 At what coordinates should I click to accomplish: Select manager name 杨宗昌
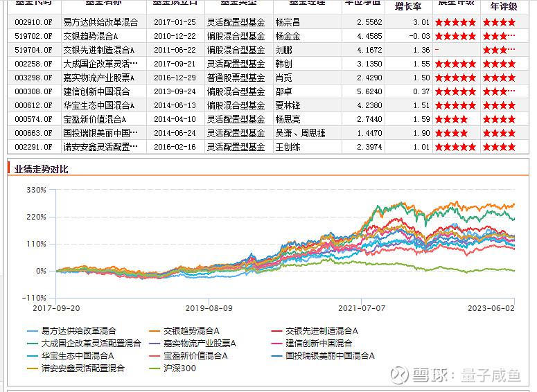[x=288, y=23]
